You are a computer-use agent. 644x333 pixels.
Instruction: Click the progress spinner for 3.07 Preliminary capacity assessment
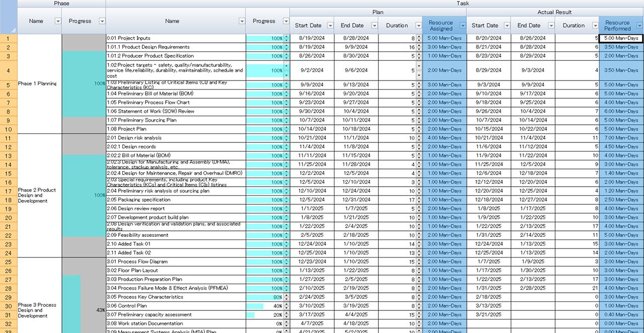tap(287, 315)
